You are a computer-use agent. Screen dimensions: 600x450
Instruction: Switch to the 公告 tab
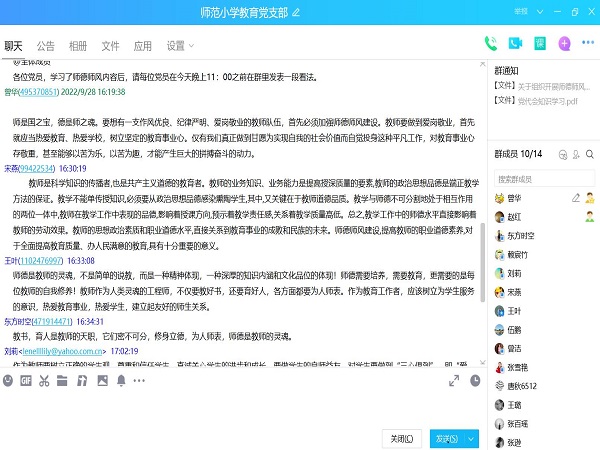click(x=46, y=46)
